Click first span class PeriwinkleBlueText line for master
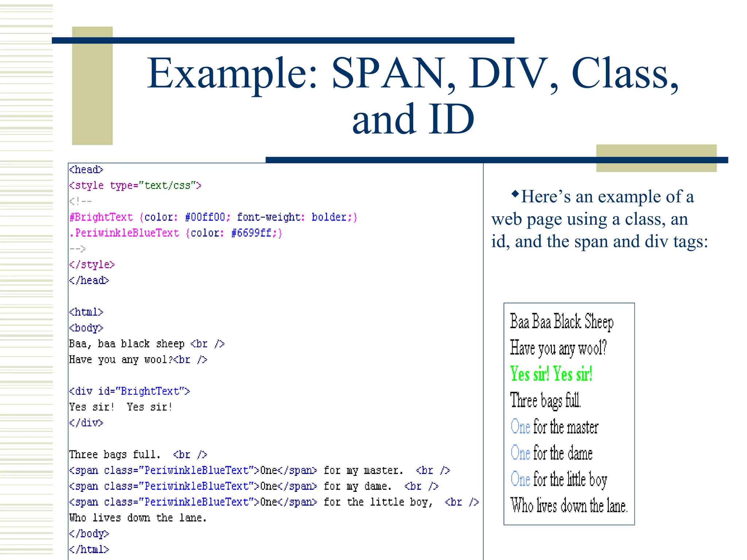Screen dimensions: 747x560 tap(259, 470)
